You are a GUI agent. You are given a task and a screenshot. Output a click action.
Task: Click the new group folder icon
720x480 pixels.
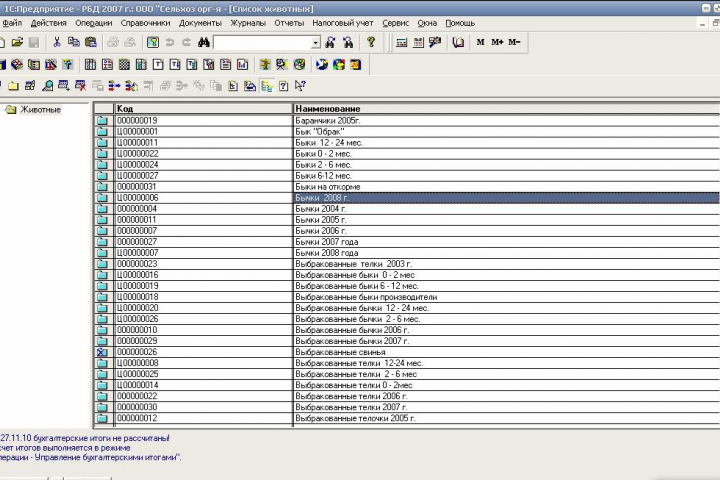[x=13, y=86]
